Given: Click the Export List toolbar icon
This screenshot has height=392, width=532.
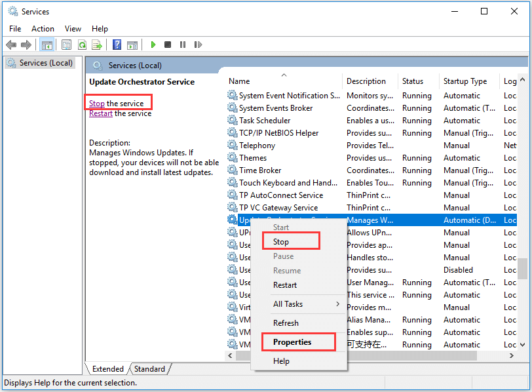Looking at the screenshot, I should click(x=97, y=45).
